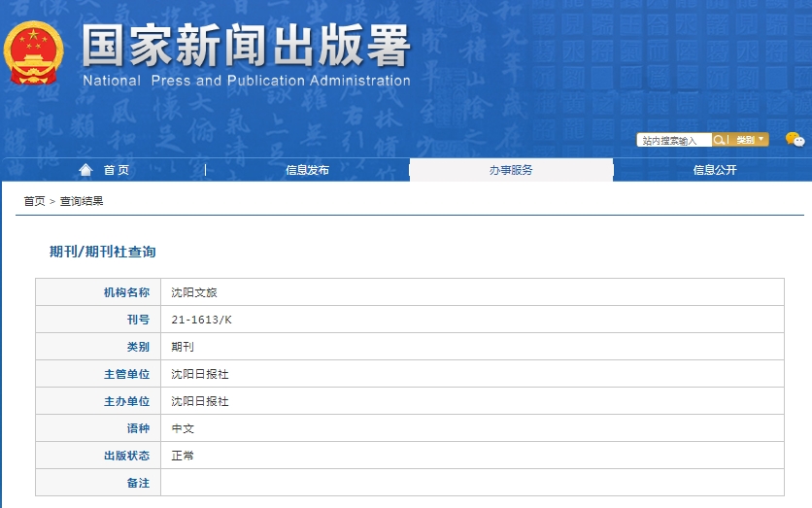812x508 pixels.
Task: Click the 21-1613/K serial number value
Action: click(202, 320)
